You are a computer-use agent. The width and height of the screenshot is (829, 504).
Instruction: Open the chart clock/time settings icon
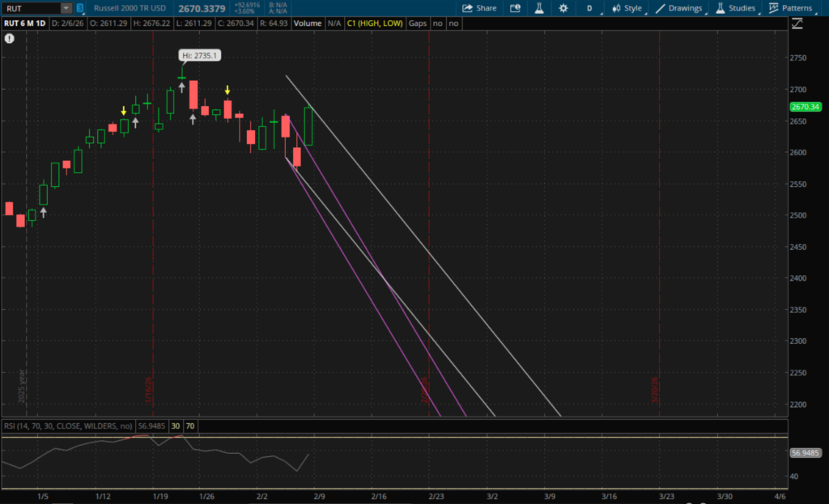(515, 8)
